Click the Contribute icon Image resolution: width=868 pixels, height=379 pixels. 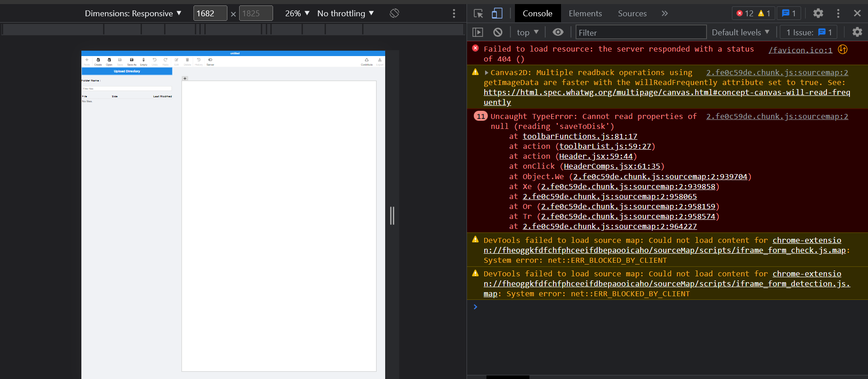pyautogui.click(x=367, y=60)
